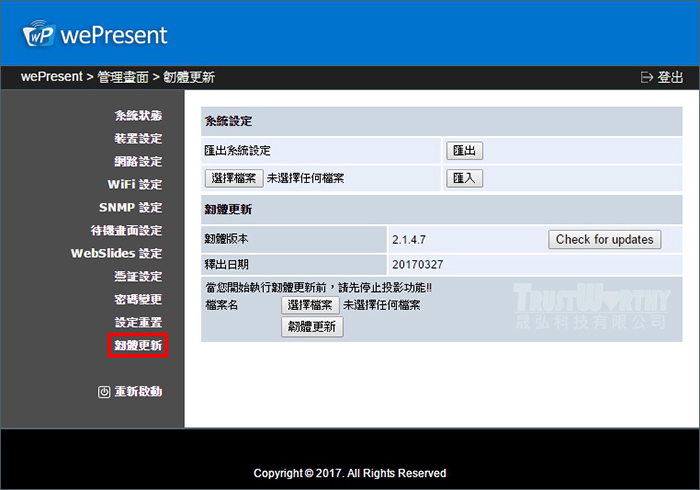
Task: Click 重新啟動 restart link
Action: pos(138,392)
